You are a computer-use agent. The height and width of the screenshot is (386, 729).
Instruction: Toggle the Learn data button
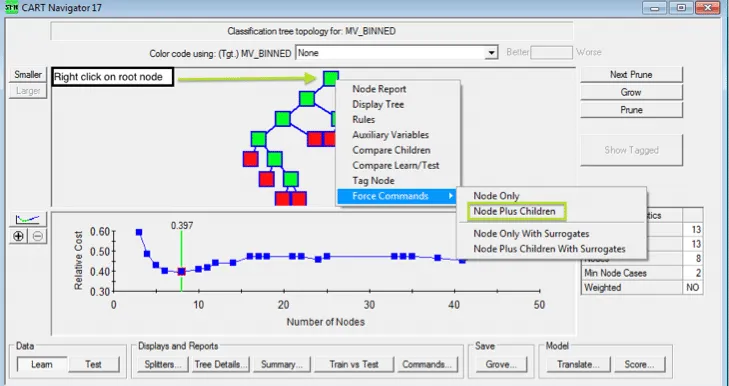[x=42, y=364]
